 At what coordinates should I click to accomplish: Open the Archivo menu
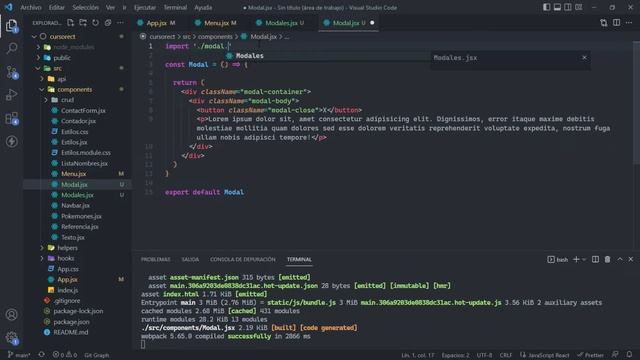31,7
